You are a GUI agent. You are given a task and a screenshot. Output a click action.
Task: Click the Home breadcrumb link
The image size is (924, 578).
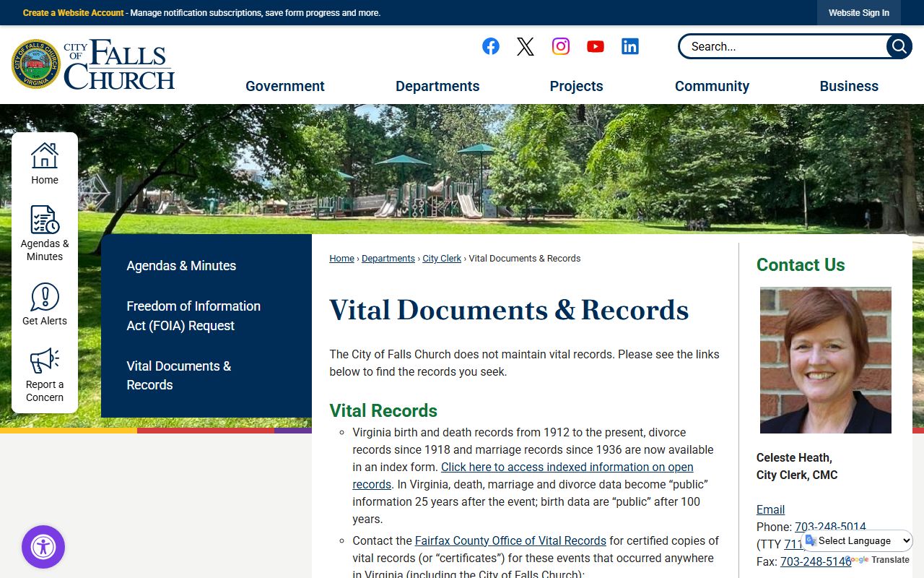point(342,258)
